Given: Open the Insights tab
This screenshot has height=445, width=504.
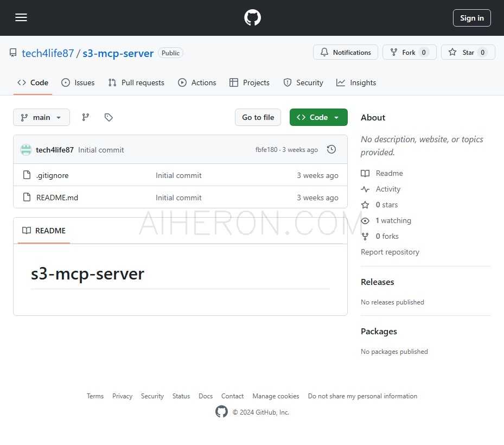Looking at the screenshot, I should [x=356, y=82].
